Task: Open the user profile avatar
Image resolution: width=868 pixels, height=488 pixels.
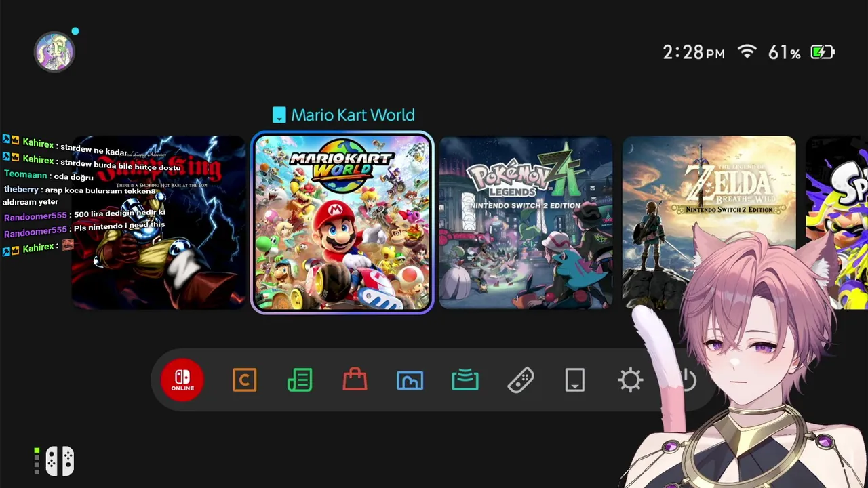Action: point(54,52)
